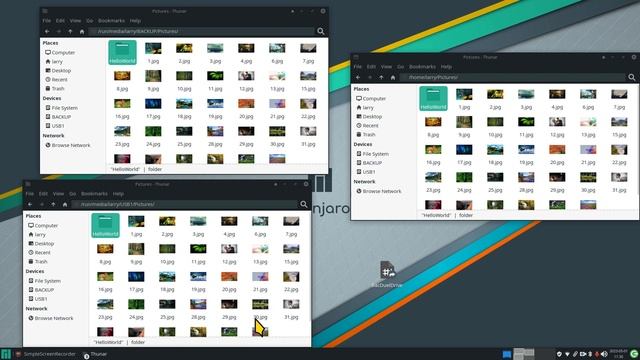Screen dimensions: 640x360
Task: Click the path field showing /run/media/larry/BACKUP/Pictures/
Action: 202,31
